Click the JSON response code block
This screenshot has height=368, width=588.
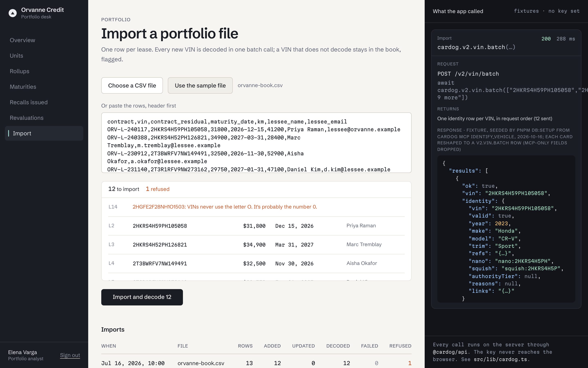(506, 229)
